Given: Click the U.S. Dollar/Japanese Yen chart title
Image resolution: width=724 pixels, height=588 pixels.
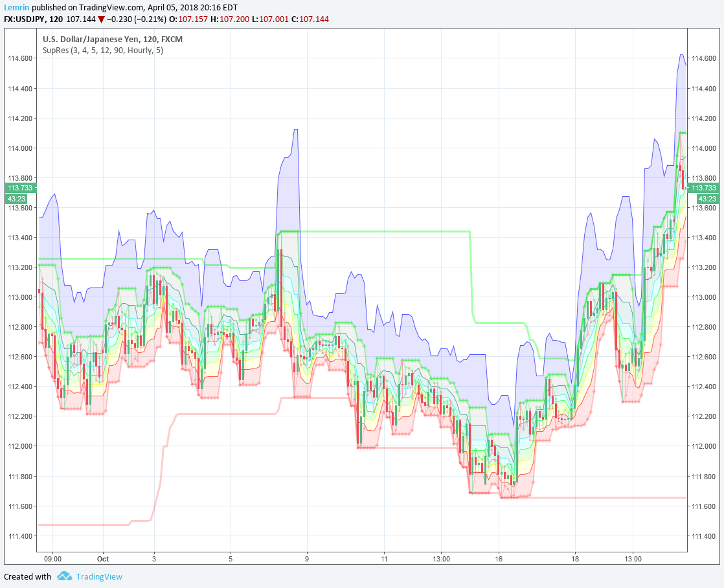Looking at the screenshot, I should [x=113, y=40].
